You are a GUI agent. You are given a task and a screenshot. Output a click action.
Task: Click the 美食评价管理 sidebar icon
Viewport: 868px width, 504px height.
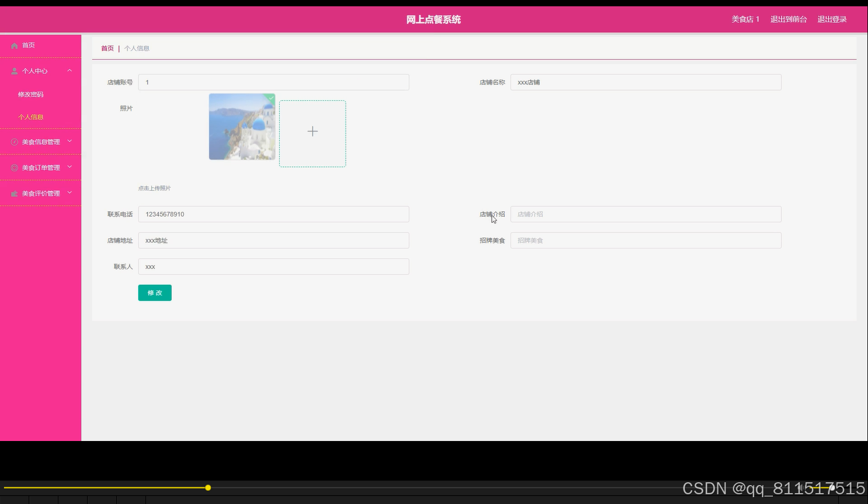point(14,193)
